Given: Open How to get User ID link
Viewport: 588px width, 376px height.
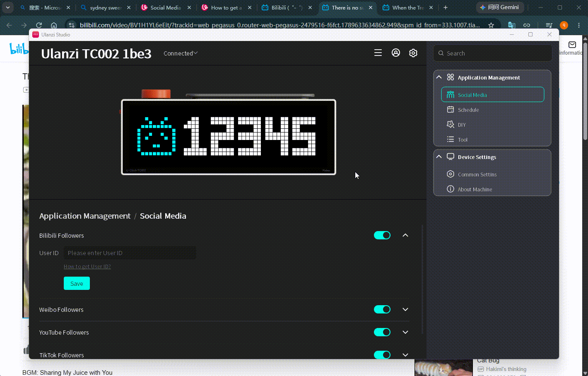Looking at the screenshot, I should [87, 267].
